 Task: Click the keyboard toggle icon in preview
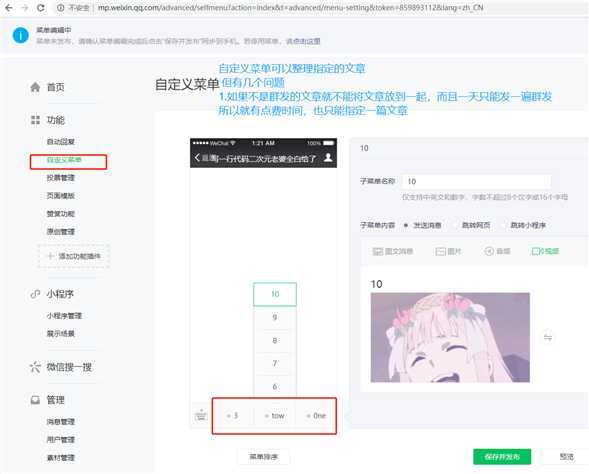click(201, 415)
